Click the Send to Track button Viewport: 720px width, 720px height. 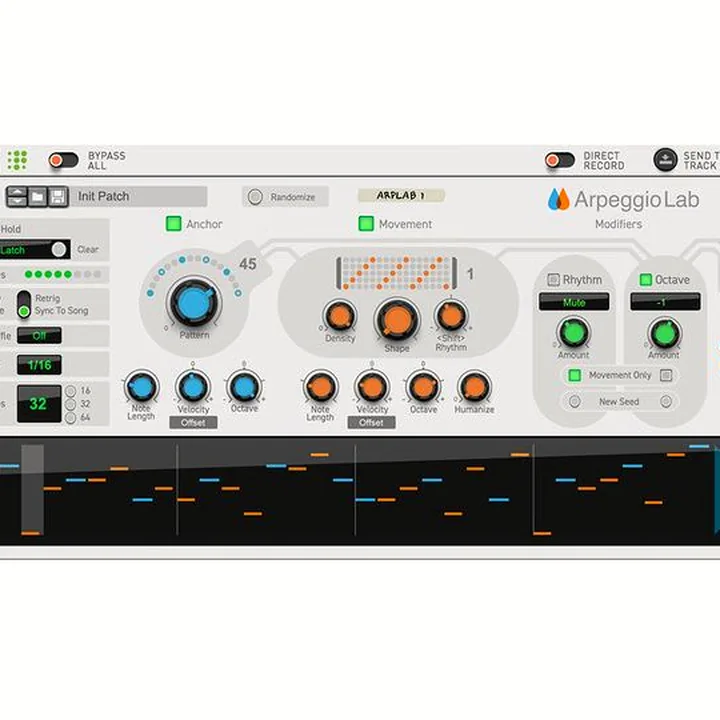tap(665, 160)
